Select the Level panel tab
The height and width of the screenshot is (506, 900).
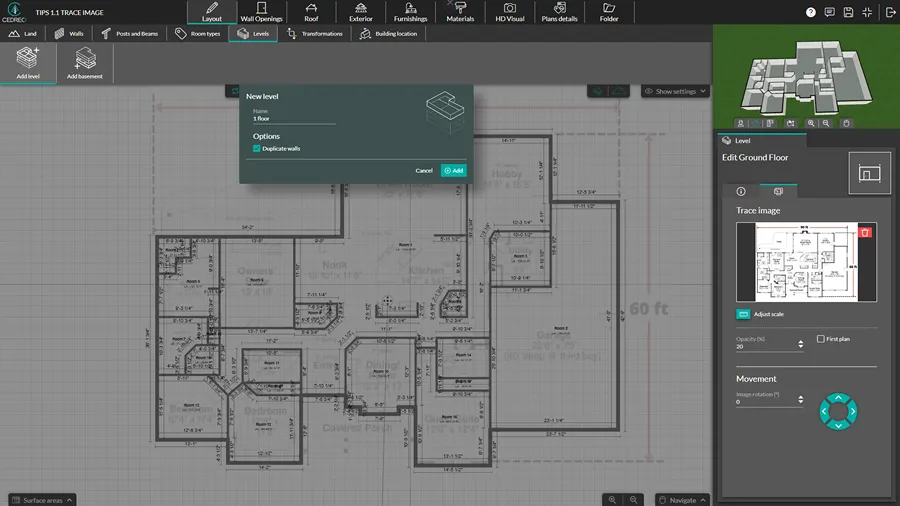pos(762,141)
